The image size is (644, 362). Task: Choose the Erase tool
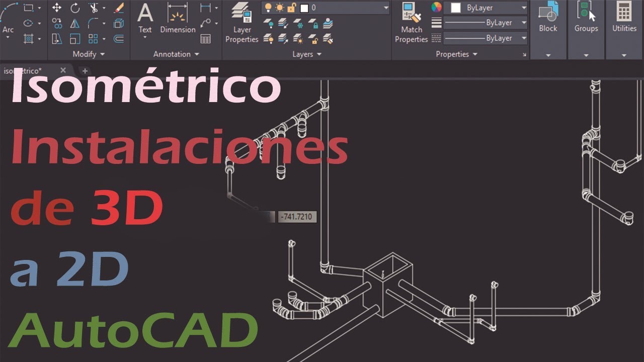point(119,8)
